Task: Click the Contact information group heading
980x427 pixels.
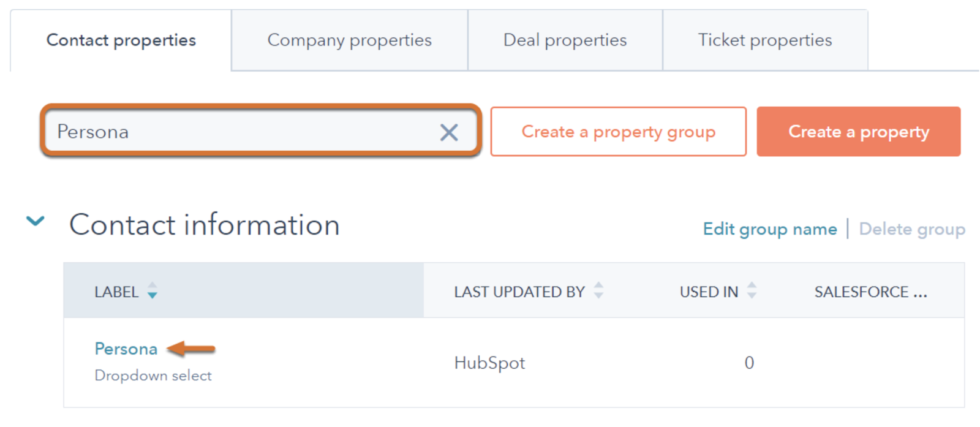Action: (204, 225)
